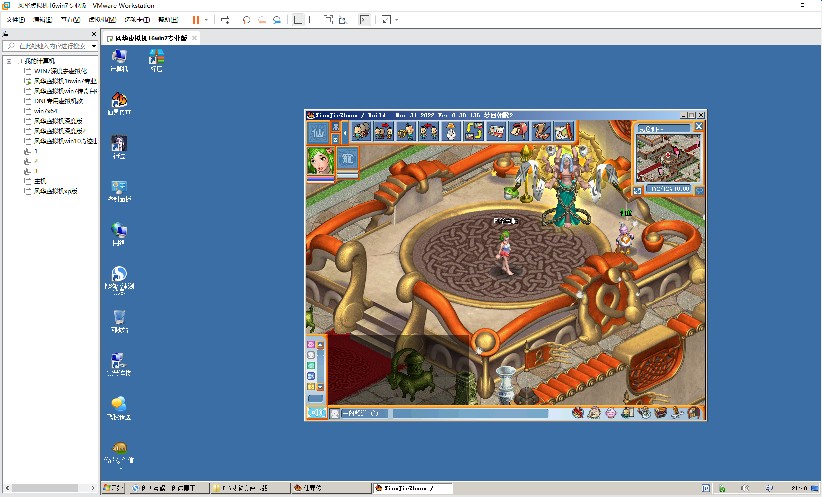Toggle the game sound speaker button

tap(316, 413)
